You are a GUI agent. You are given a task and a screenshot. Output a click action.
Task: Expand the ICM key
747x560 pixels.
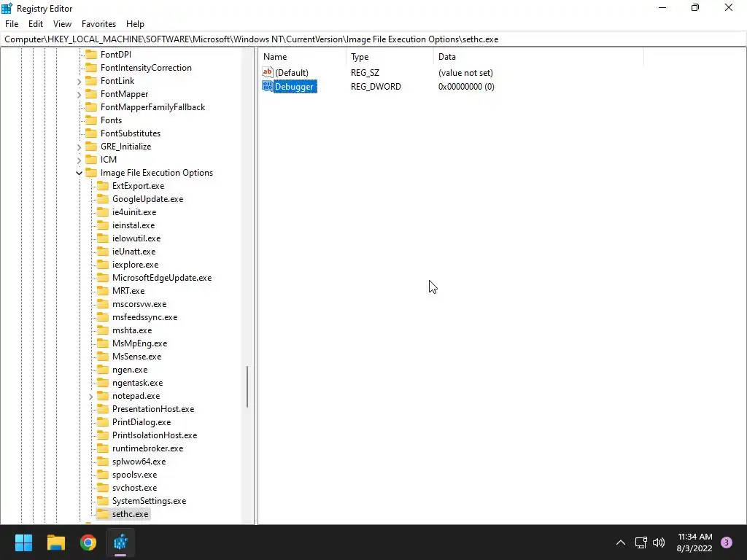tap(79, 160)
